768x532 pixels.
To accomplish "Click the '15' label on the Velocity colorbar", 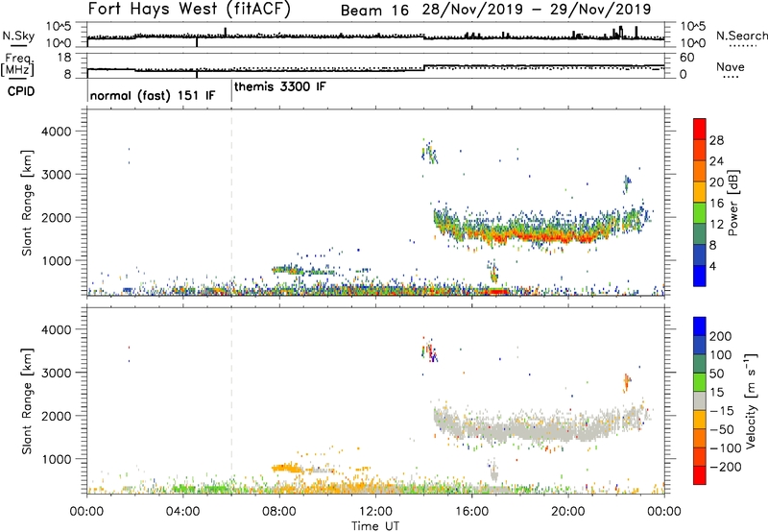I will click(716, 393).
